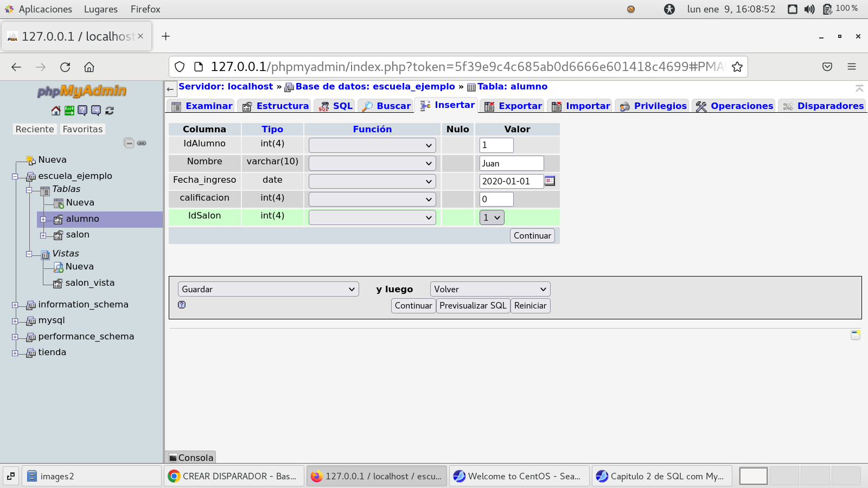Click the help icon below Guardar dropdown

(x=182, y=305)
